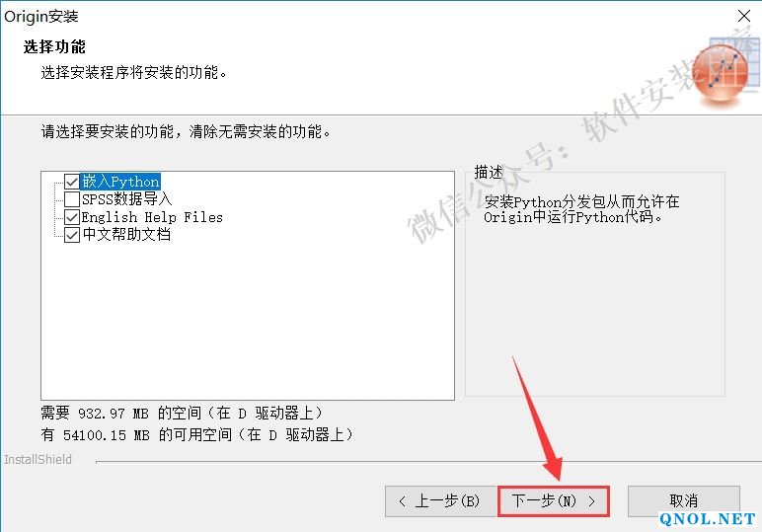Select the 中文帮助文档 feature label
The image size is (762, 532).
(126, 235)
